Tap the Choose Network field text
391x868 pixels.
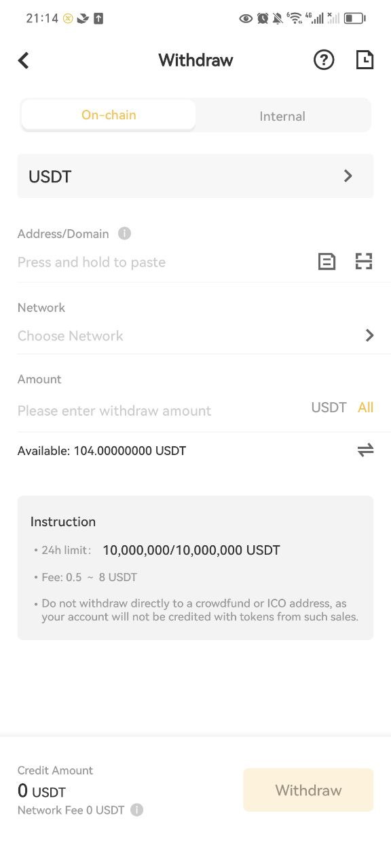71,336
